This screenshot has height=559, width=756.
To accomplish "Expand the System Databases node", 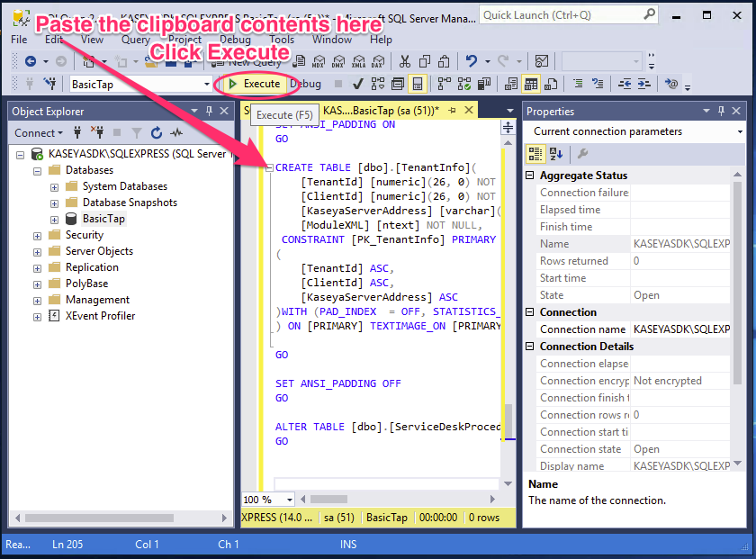I will click(55, 187).
